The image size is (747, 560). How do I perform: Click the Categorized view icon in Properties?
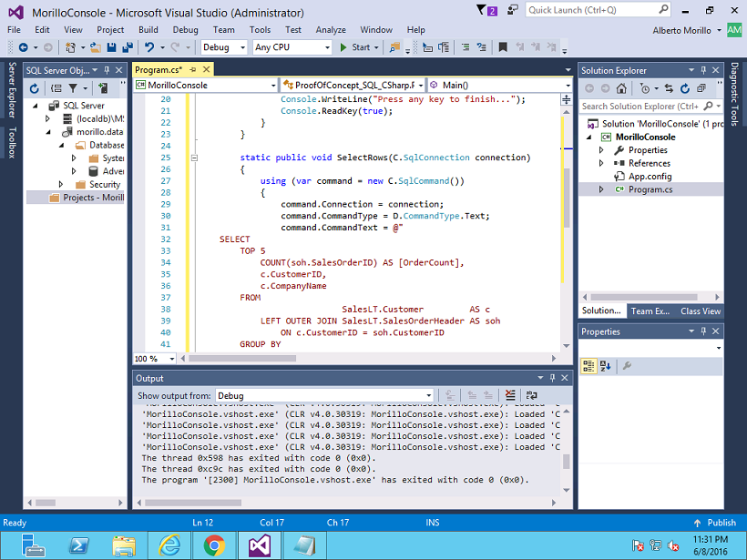[588, 366]
